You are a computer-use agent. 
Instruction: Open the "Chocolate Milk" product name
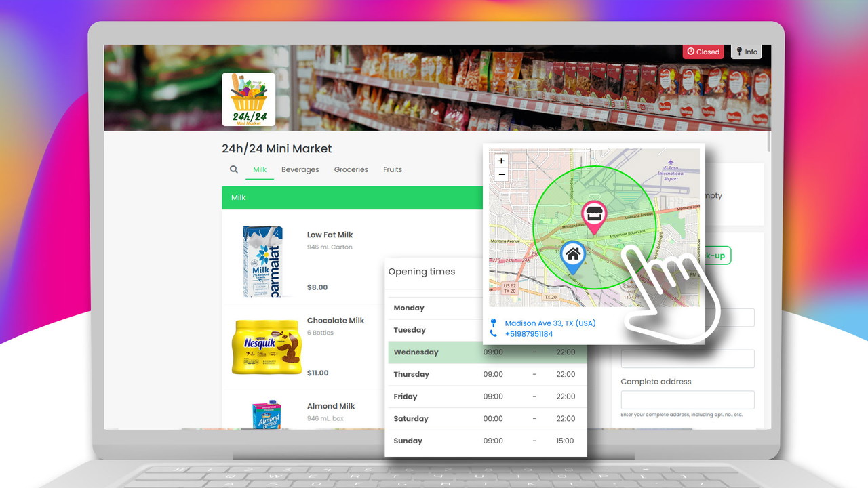point(336,321)
